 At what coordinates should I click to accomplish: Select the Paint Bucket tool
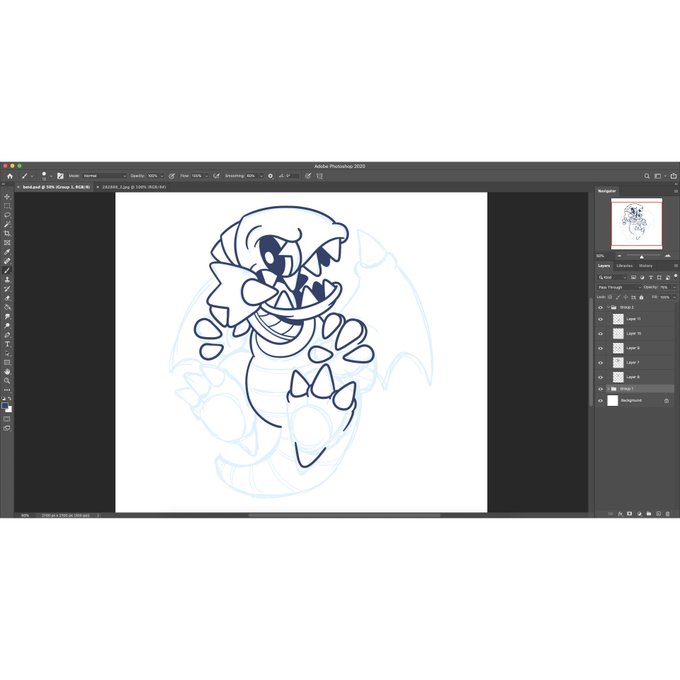[x=7, y=307]
